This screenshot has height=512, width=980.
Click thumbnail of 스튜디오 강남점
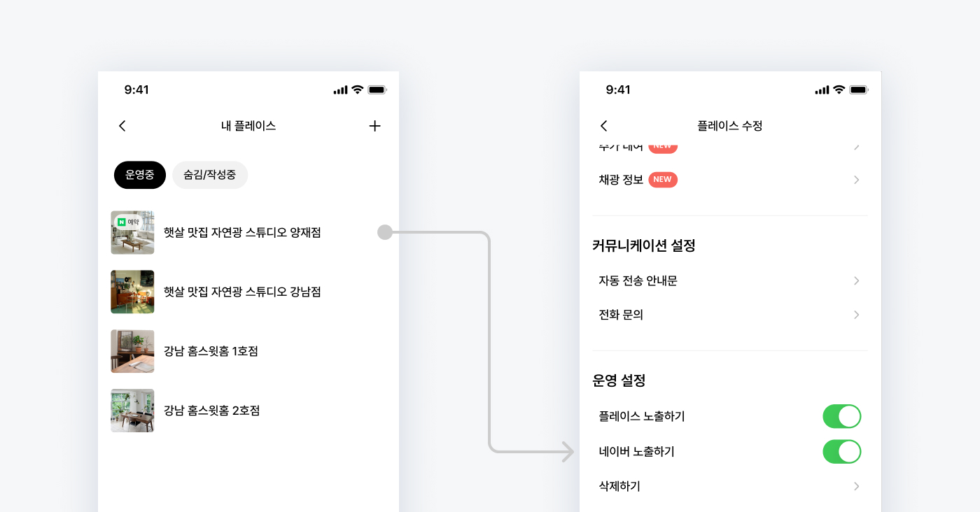(x=132, y=292)
